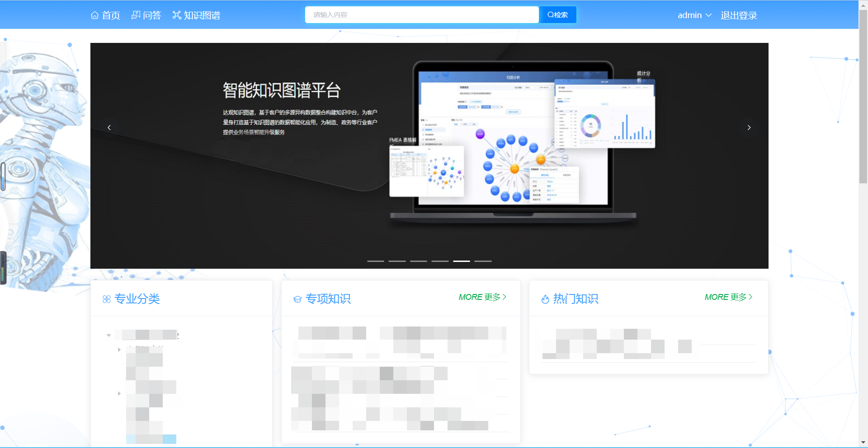Viewport: 868px width, 448px height.
Task: Collapse the top tree node in 专业分类
Action: (108, 336)
